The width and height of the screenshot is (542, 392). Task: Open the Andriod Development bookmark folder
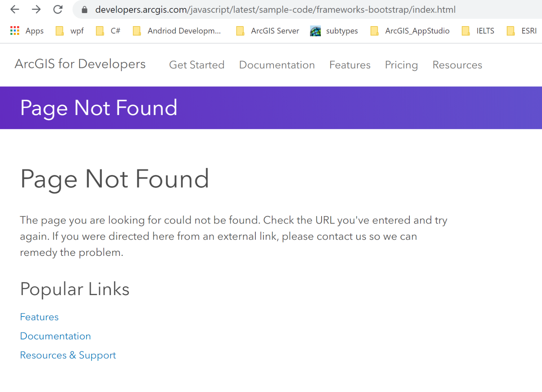pos(177,31)
